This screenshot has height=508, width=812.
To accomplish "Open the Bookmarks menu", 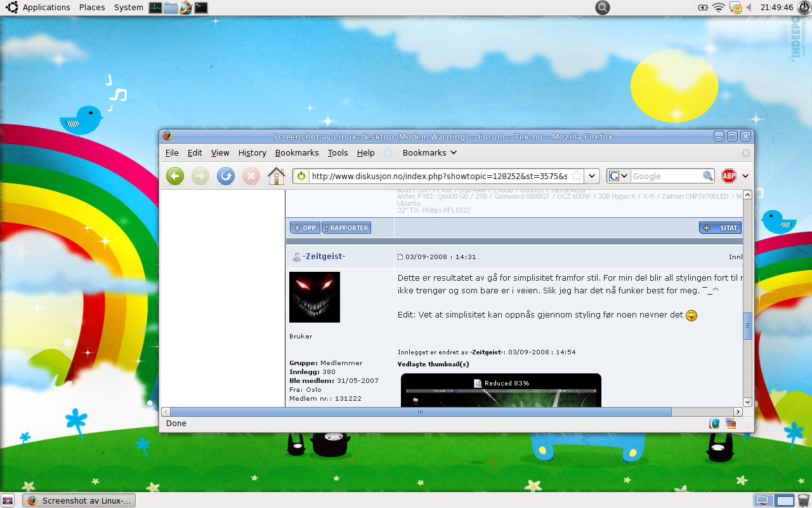I will pos(297,152).
